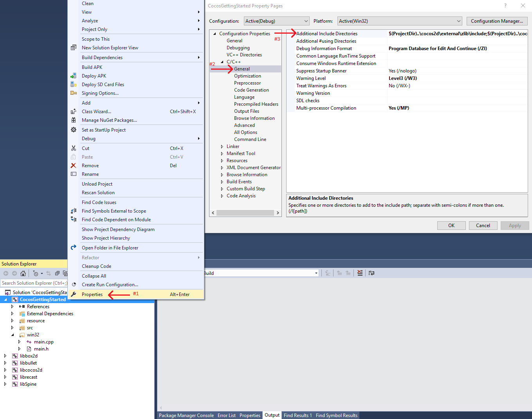Collapse the win32 folder
The width and height of the screenshot is (532, 419).
(x=12, y=335)
